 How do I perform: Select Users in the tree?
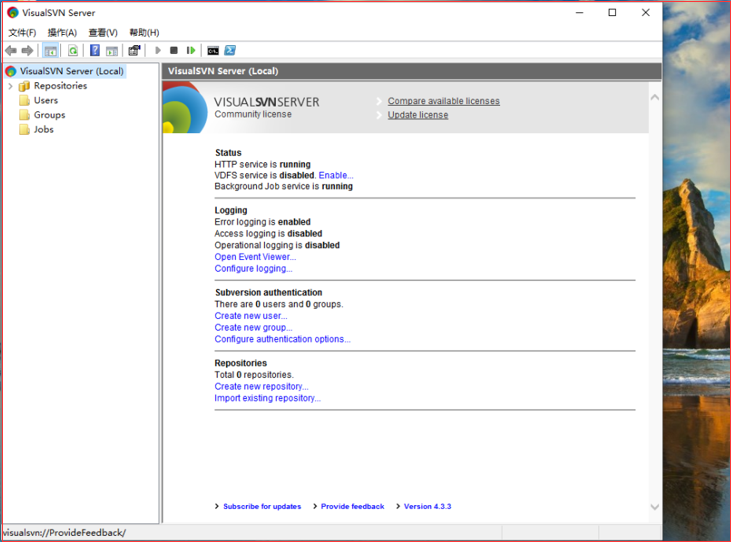(46, 100)
